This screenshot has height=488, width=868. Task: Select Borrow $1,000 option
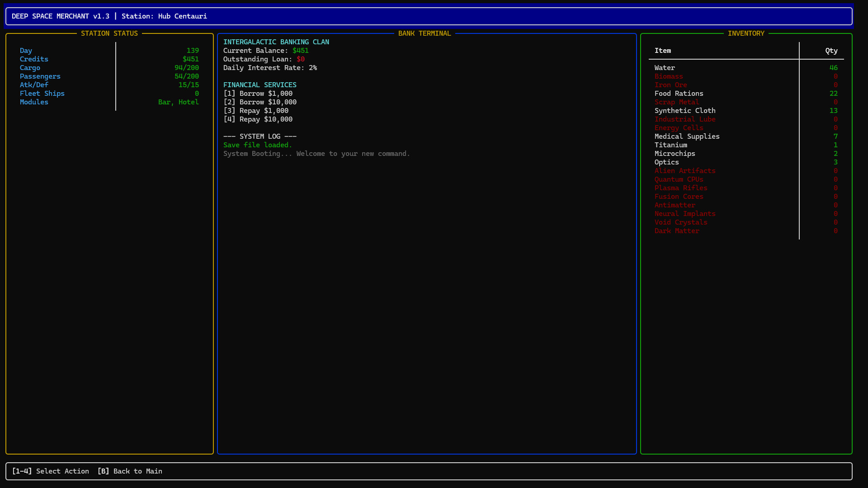258,94
